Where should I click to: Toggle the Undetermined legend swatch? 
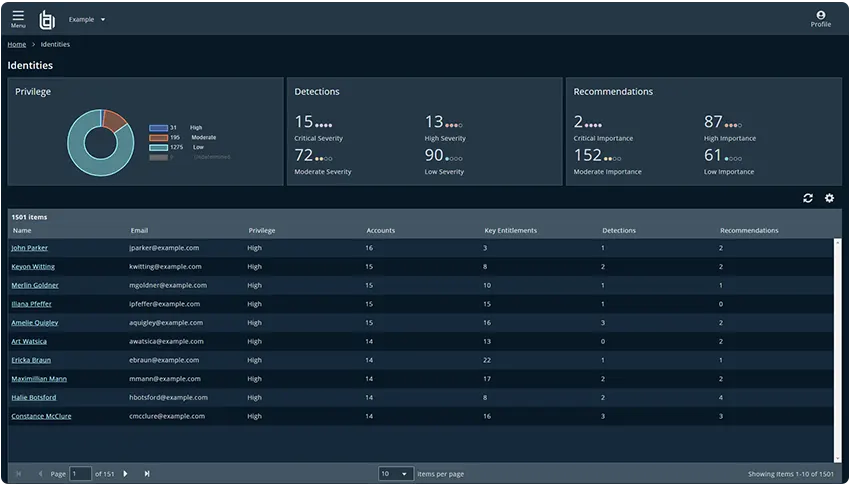tap(158, 158)
